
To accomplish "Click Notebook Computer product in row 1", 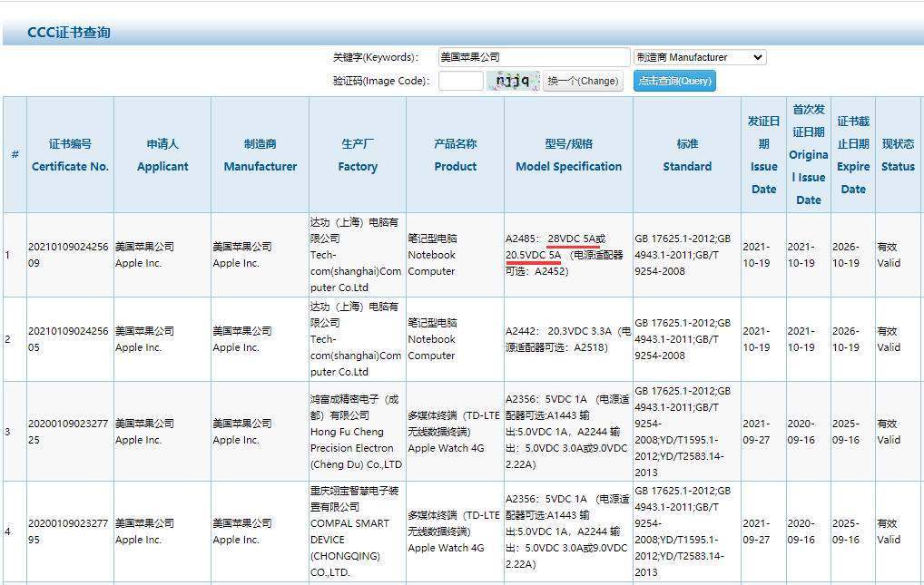I will (x=432, y=255).
